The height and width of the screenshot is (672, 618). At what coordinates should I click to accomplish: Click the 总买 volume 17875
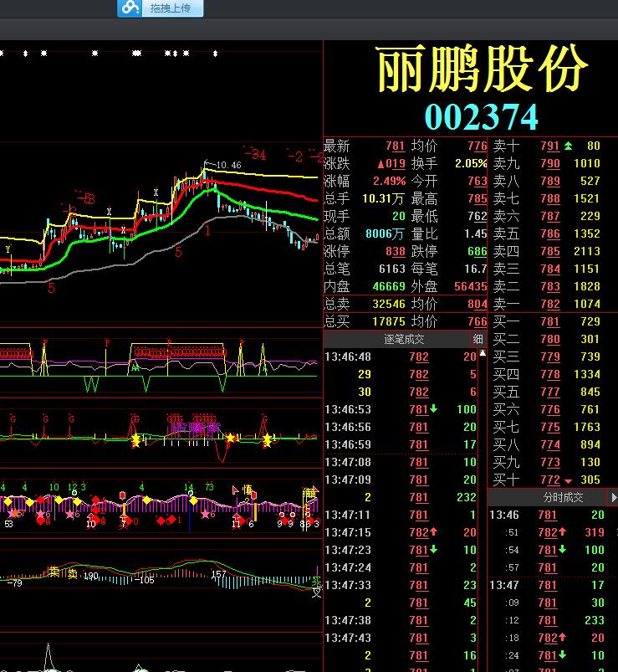(x=389, y=321)
